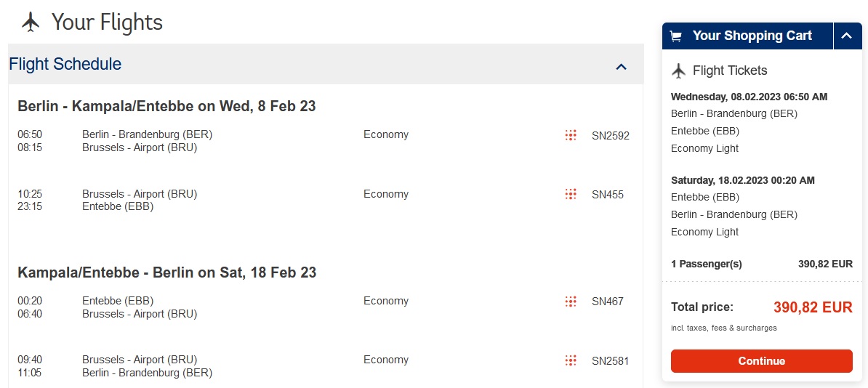The height and width of the screenshot is (388, 868).
Task: Click Brussels Airlines logo for flight SN2581
Action: (571, 360)
